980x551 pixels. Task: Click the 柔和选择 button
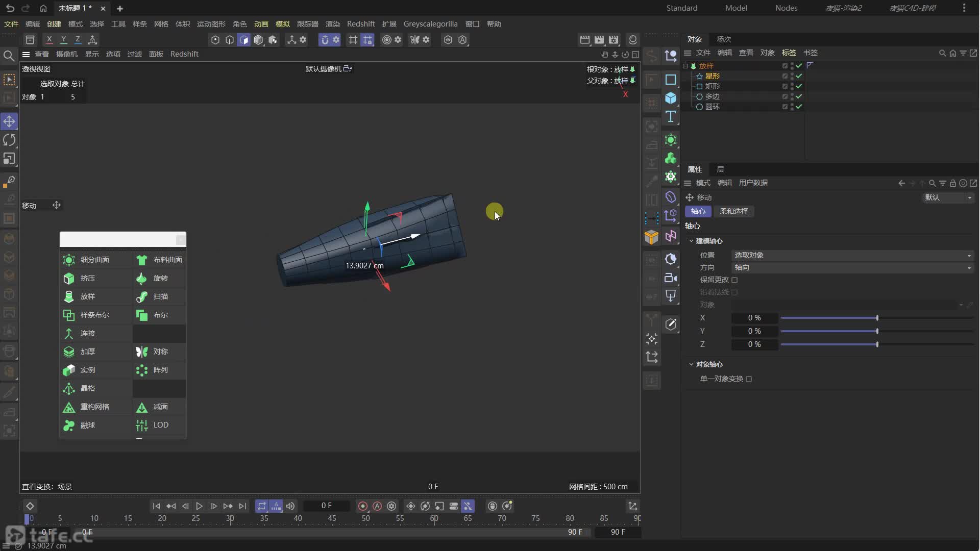click(734, 211)
